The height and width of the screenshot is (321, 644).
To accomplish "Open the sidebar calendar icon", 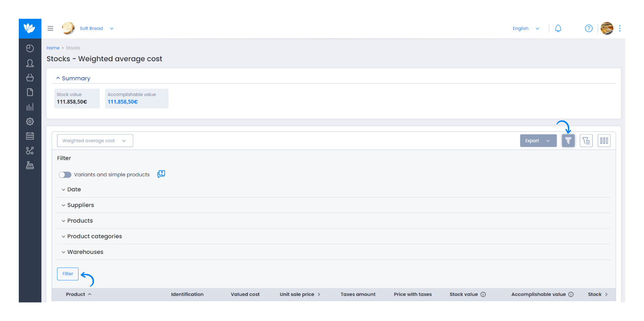I will coord(30,136).
